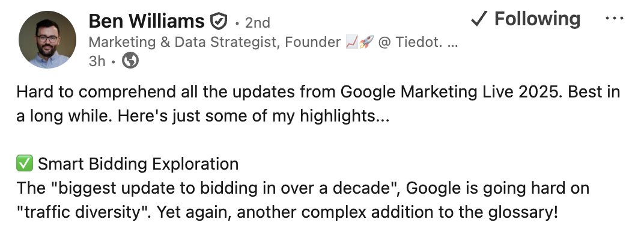Select the Smart Bidding Exploration heading

[x=138, y=164]
